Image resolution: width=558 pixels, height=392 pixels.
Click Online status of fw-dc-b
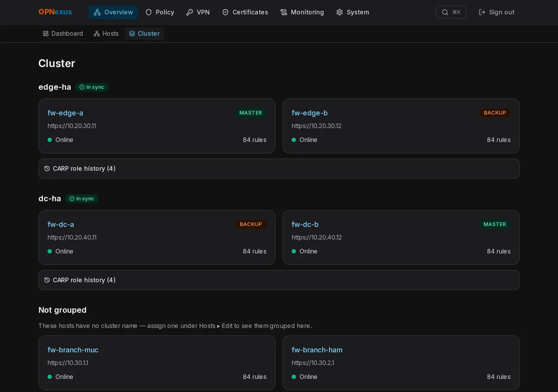[x=305, y=251]
